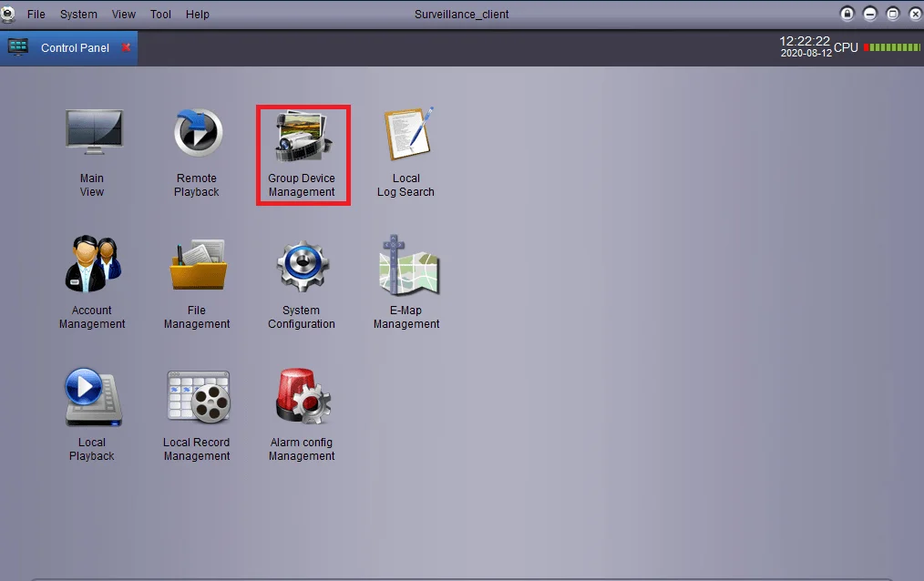The width and height of the screenshot is (924, 581).
Task: Open the System menu
Action: click(78, 14)
